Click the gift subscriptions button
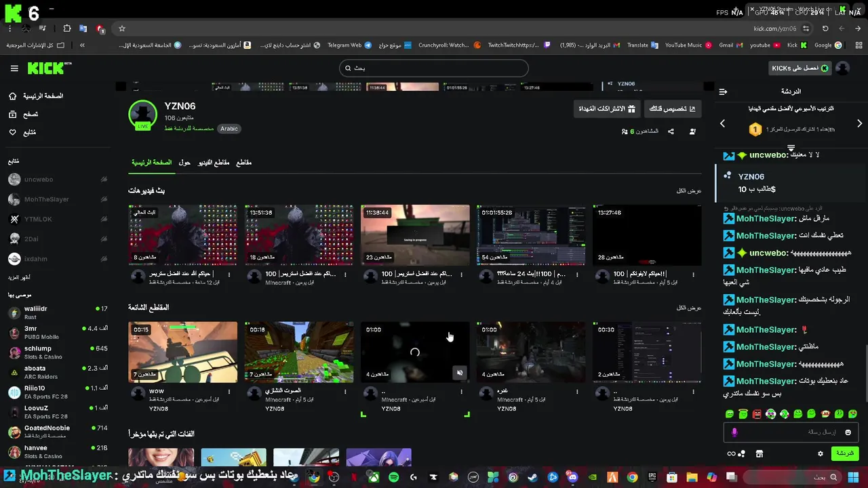This screenshot has width=868, height=488. click(606, 108)
